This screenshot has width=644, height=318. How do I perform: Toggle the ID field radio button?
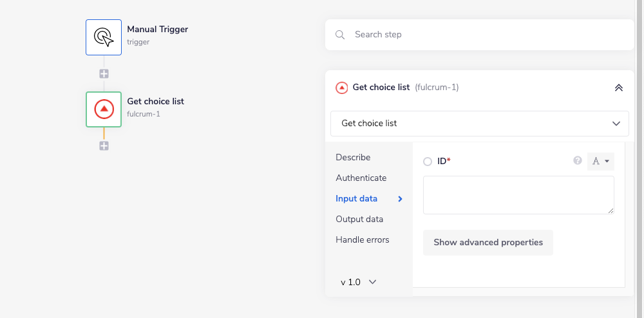coord(428,162)
